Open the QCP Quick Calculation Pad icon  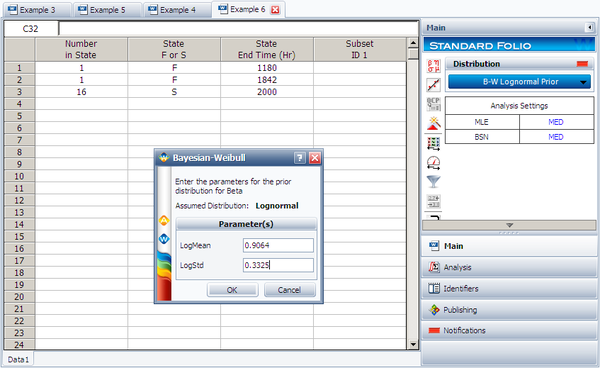(434, 104)
